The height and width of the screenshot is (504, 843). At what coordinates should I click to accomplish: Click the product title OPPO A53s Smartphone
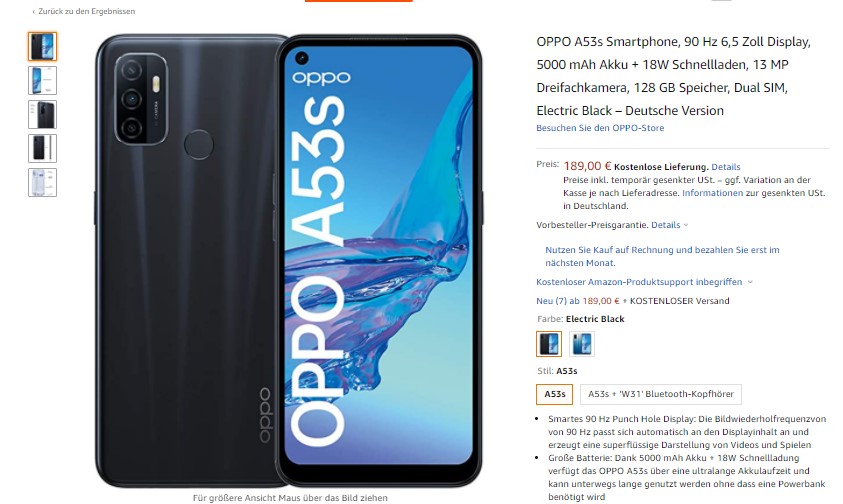pyautogui.click(x=674, y=76)
